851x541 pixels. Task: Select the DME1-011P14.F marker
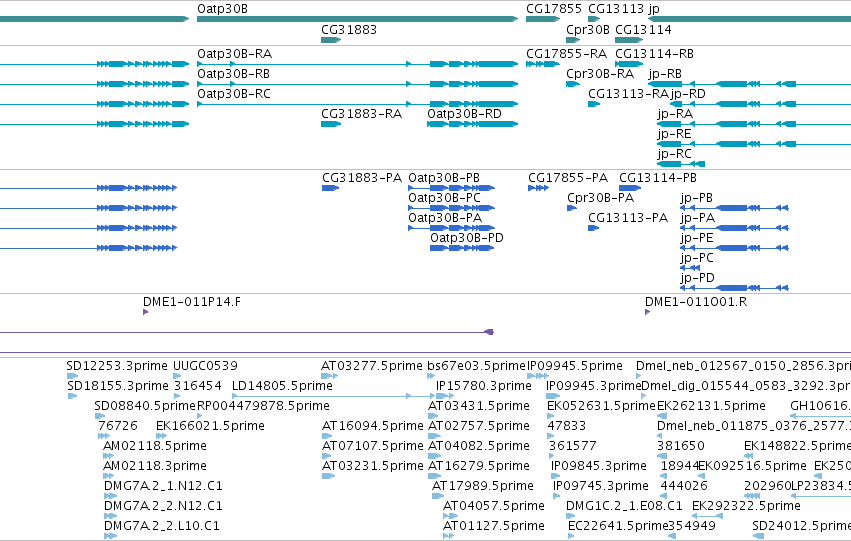145,312
